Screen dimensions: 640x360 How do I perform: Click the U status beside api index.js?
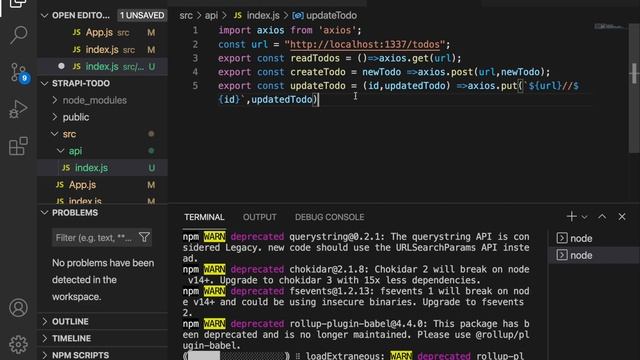(151, 168)
